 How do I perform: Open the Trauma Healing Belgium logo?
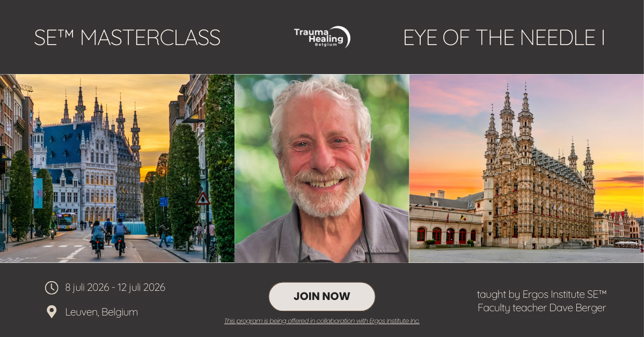[322, 37]
